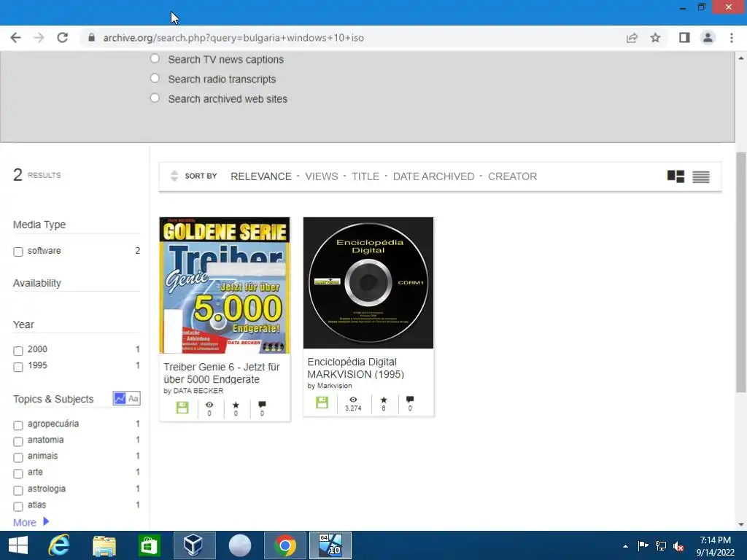This screenshot has width=747, height=560.
Task: Check the animais topic filter
Action: coord(18,457)
